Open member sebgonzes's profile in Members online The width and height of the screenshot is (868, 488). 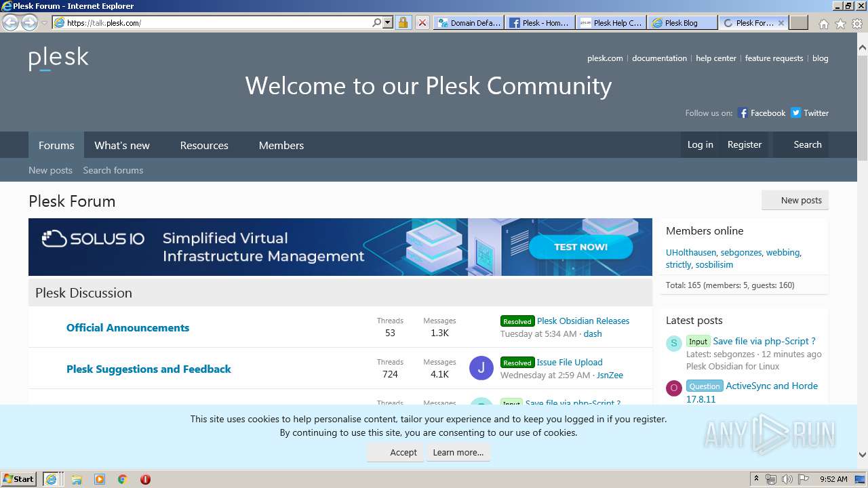click(x=741, y=252)
